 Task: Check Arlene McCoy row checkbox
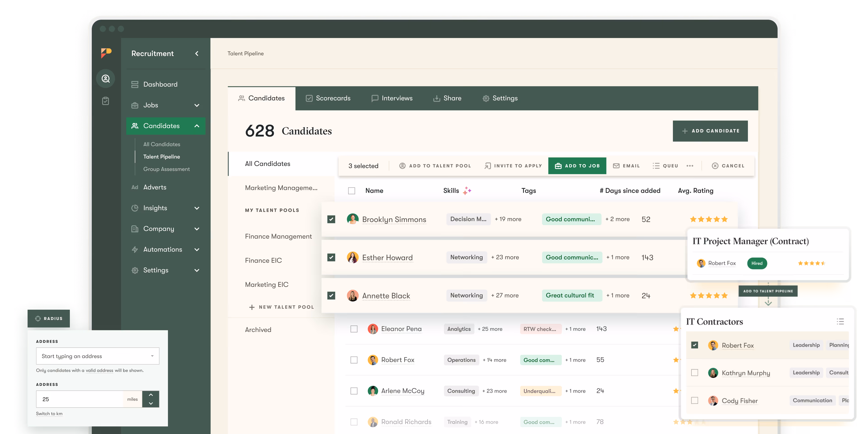[x=354, y=391]
